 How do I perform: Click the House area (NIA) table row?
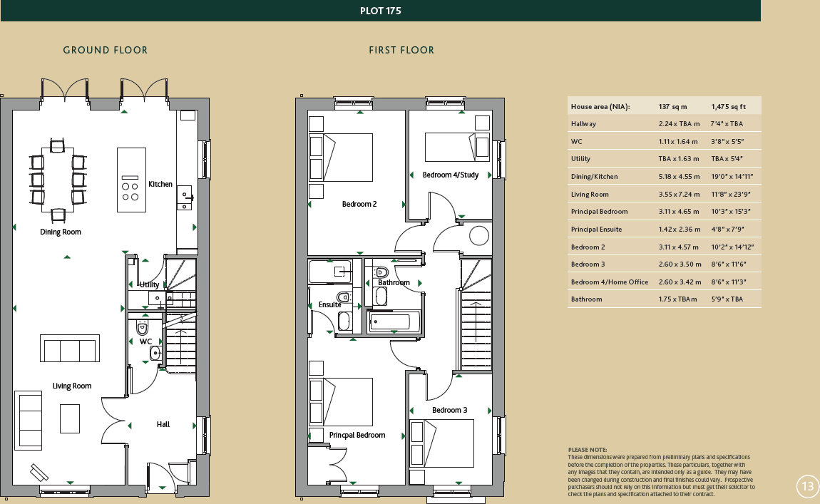(664, 106)
